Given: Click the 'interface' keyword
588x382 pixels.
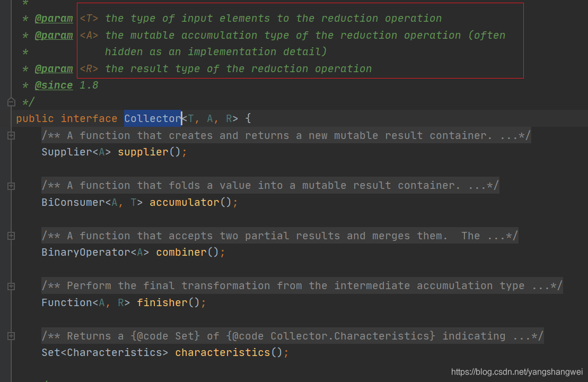Looking at the screenshot, I should pos(89,118).
